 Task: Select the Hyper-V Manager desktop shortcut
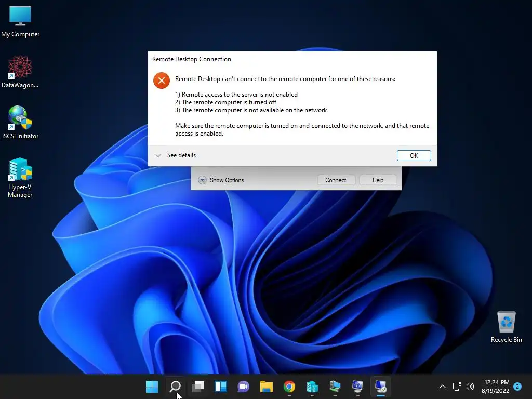coord(20,178)
